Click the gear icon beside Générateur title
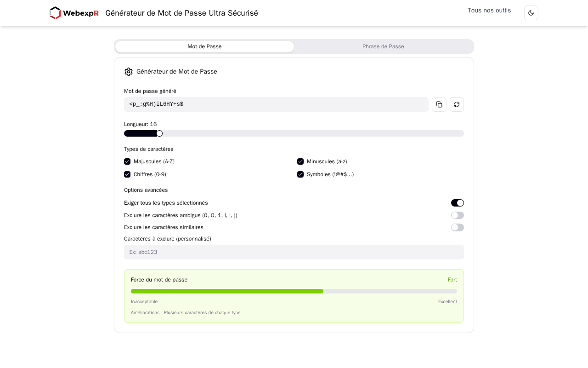 [129, 72]
